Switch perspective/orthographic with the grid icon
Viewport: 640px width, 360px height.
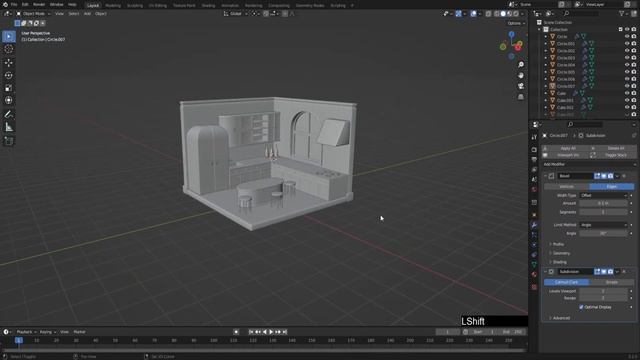tap(521, 97)
